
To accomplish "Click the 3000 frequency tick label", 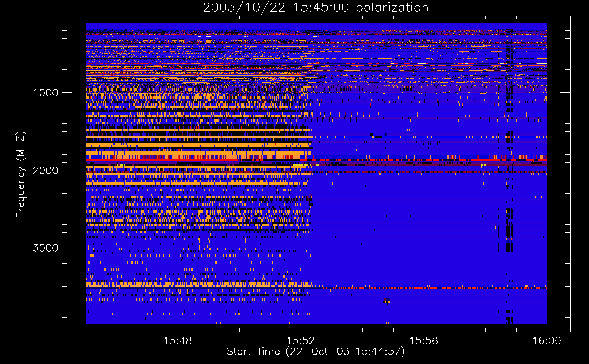I will click(x=46, y=248).
